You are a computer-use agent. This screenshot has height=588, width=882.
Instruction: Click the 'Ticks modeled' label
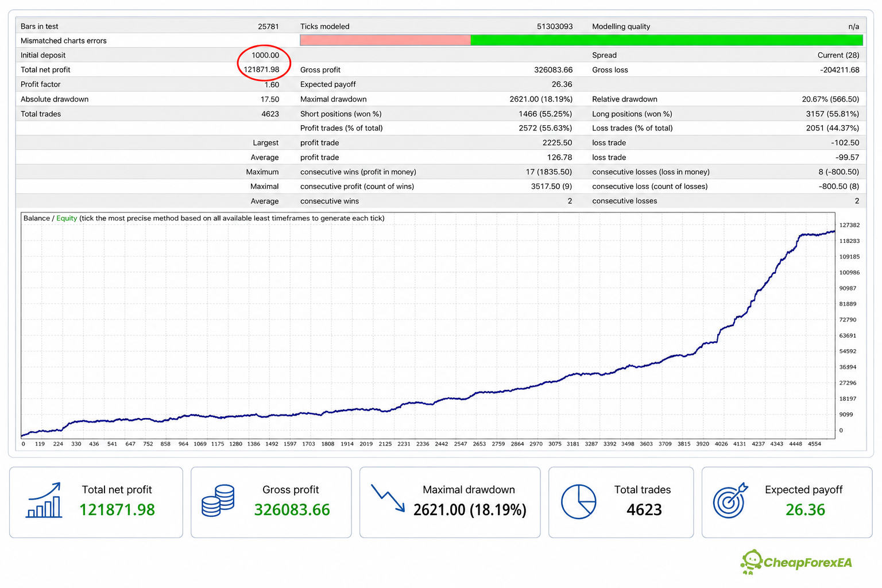click(325, 26)
